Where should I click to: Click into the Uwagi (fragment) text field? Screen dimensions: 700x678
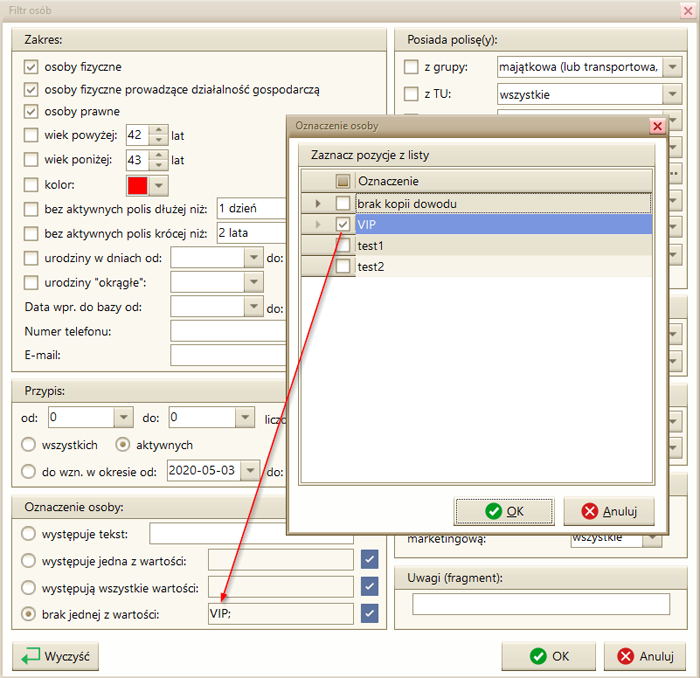click(x=540, y=604)
